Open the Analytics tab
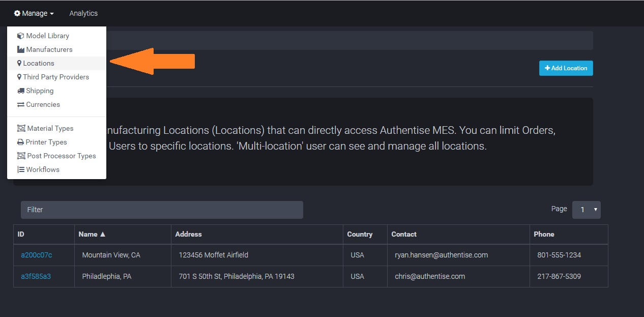The image size is (644, 317). [83, 13]
